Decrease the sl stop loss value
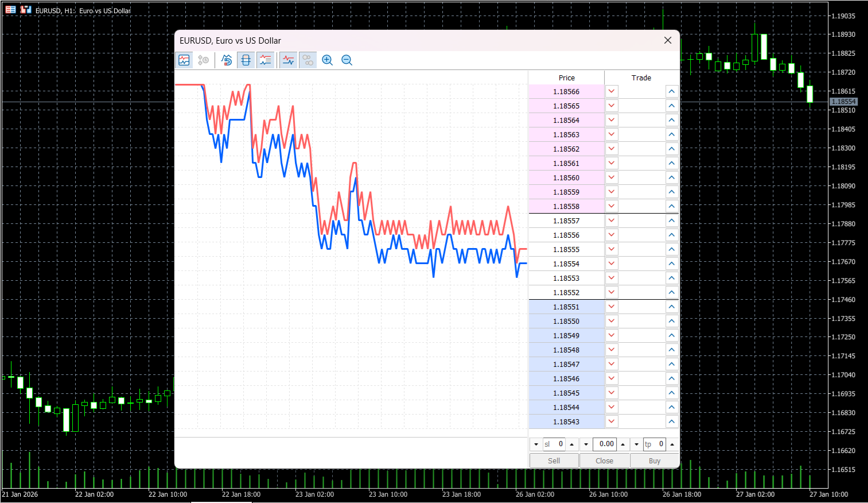868x503 pixels. tap(536, 444)
